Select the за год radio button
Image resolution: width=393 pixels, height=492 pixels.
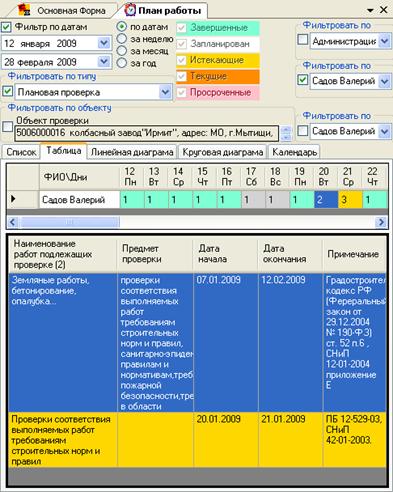click(122, 63)
